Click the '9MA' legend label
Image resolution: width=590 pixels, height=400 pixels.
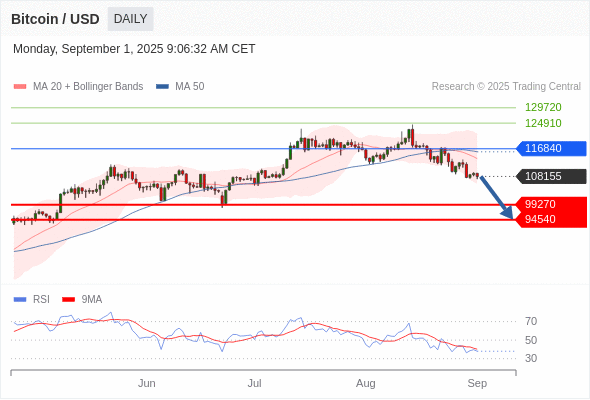92,300
